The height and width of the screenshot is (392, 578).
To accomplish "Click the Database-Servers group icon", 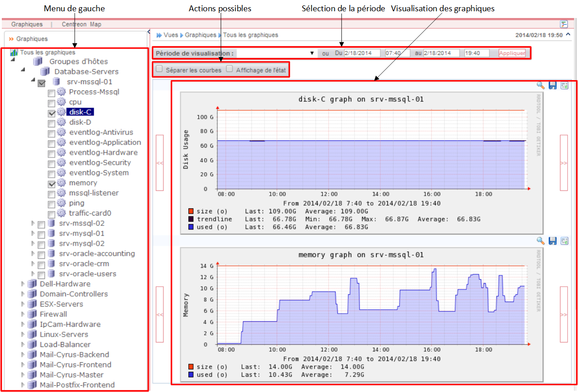I will (x=45, y=72).
